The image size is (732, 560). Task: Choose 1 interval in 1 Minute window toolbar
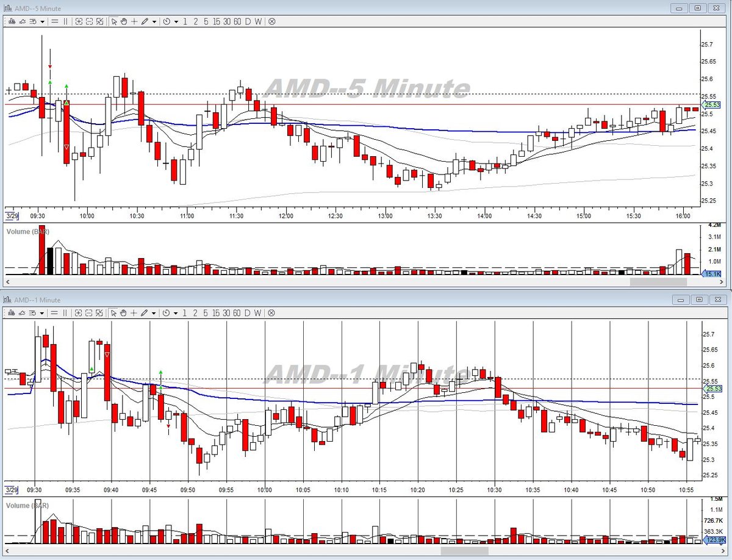[185, 312]
